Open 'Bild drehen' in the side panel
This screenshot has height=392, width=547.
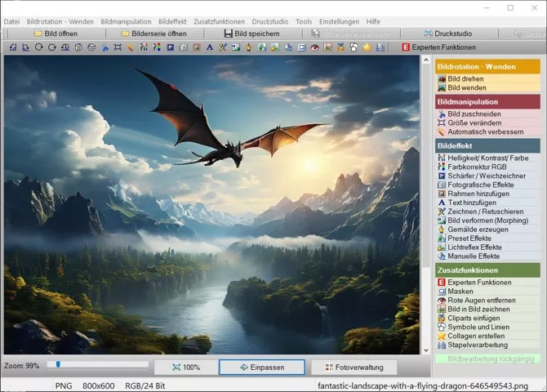pos(465,79)
